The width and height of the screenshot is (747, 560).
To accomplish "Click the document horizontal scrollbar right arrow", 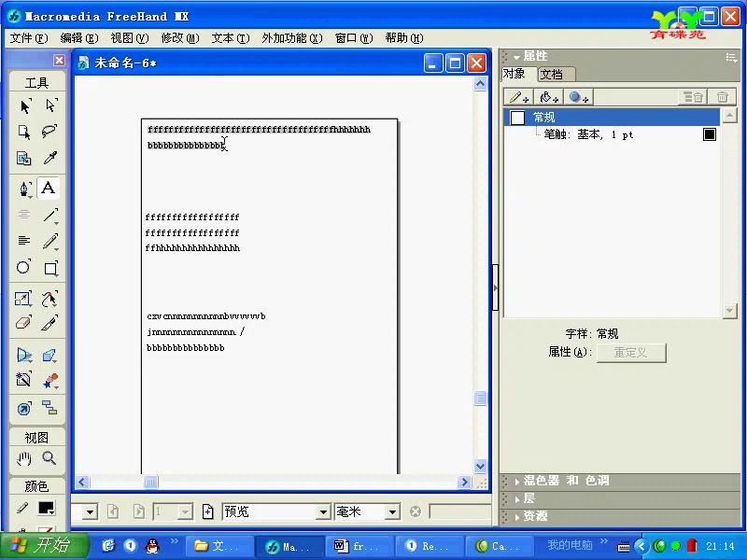I will coord(464,482).
